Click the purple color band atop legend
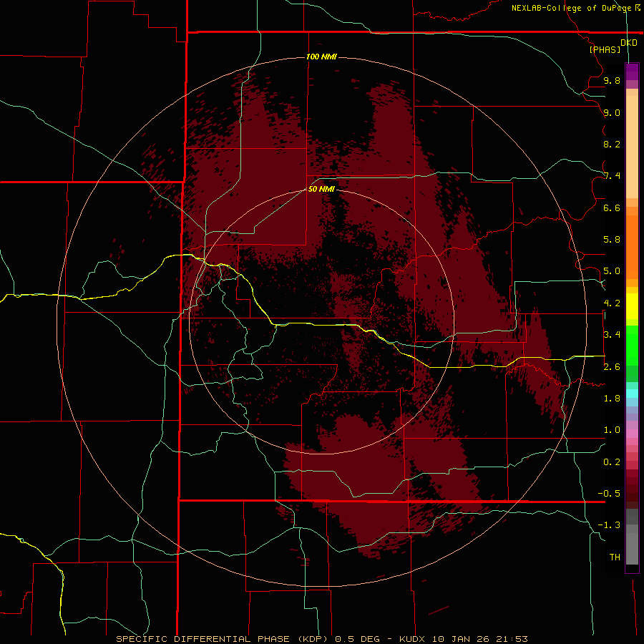This screenshot has height=644, width=644. 632,72
